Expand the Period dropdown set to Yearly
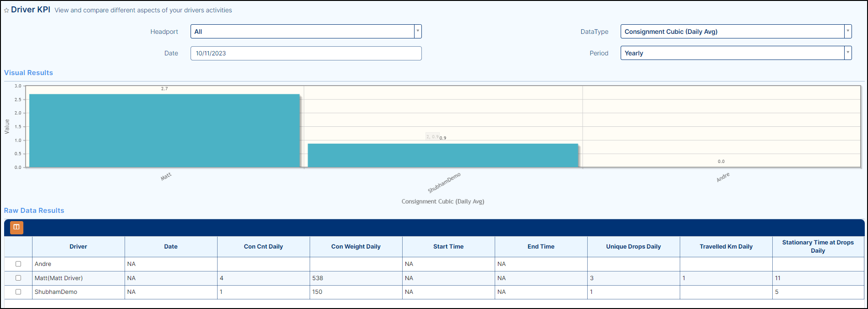 pyautogui.click(x=847, y=53)
